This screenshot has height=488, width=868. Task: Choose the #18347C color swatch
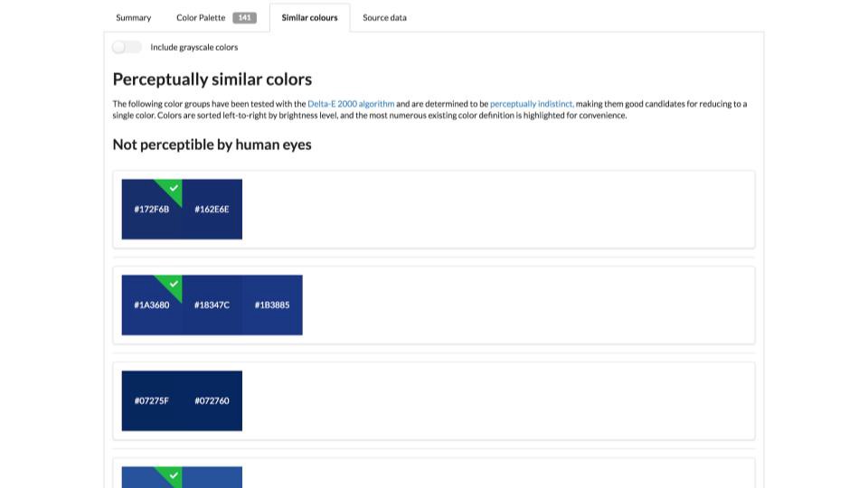tap(212, 305)
